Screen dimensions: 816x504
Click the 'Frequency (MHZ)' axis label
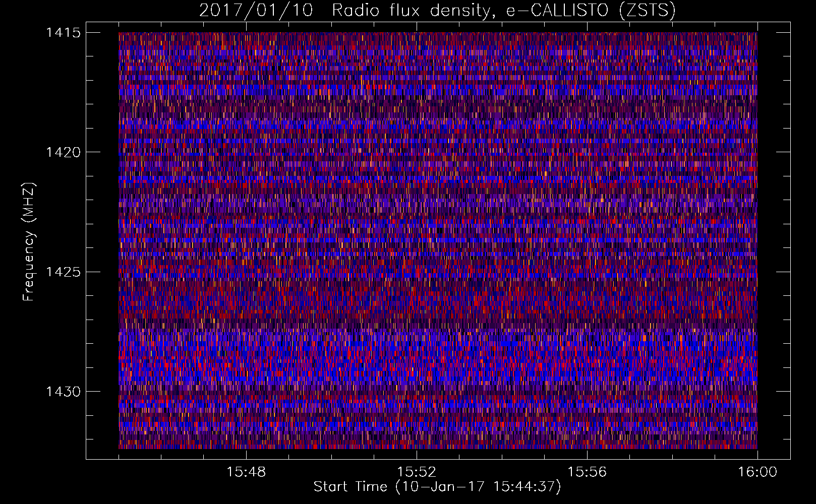tap(29, 241)
